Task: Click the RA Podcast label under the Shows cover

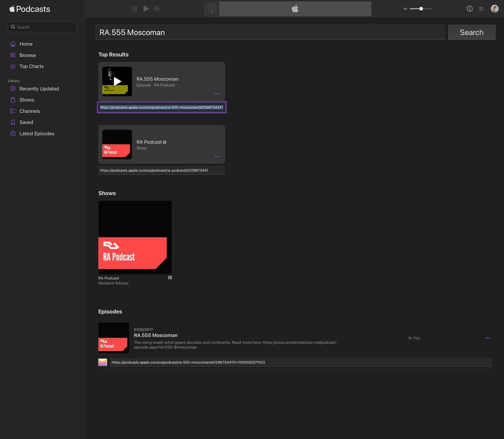Action: tap(109, 278)
